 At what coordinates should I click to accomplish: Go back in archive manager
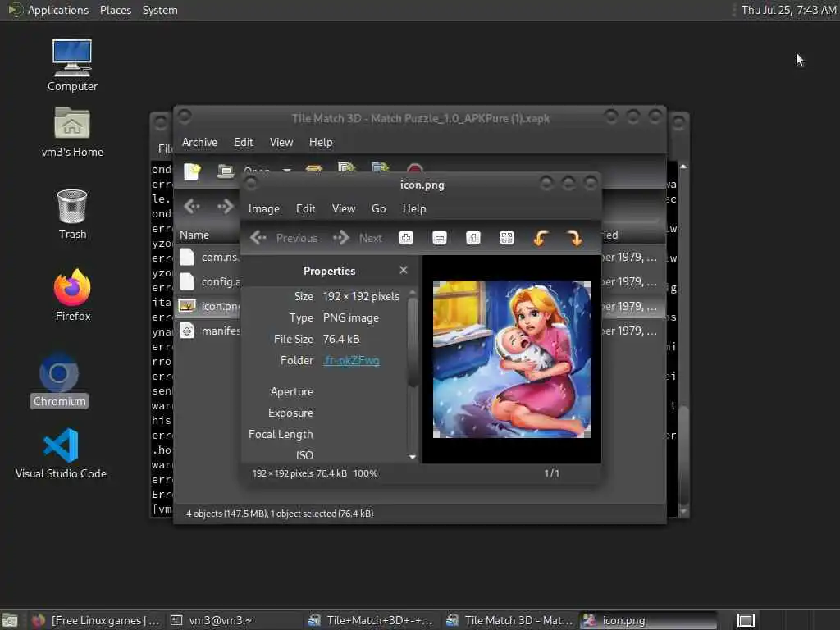pos(192,206)
